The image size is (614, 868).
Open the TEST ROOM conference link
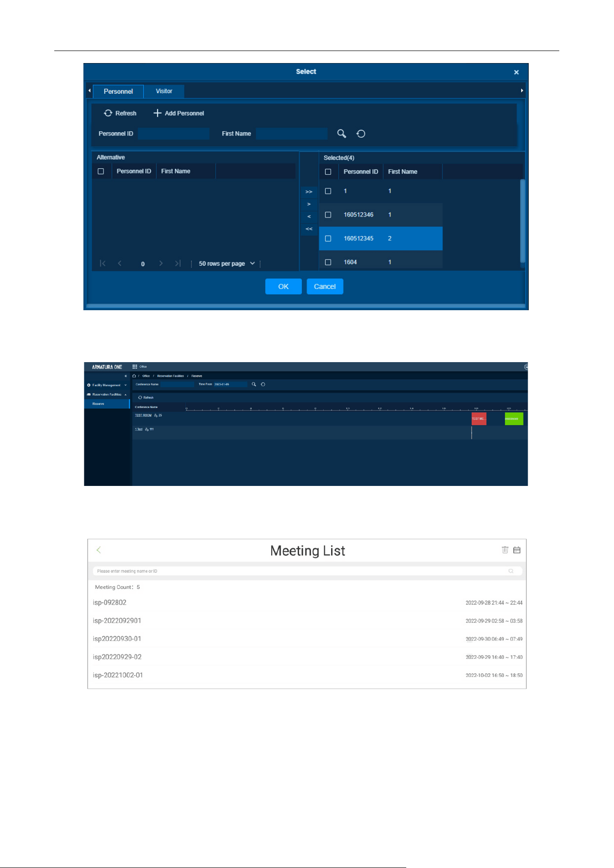point(143,415)
